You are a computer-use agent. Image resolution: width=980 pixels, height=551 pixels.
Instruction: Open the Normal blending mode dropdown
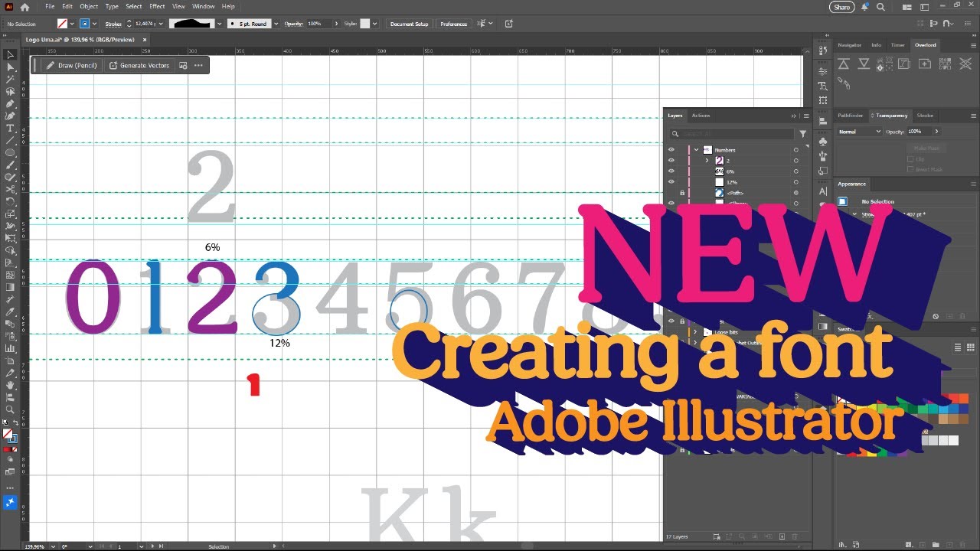(x=859, y=132)
